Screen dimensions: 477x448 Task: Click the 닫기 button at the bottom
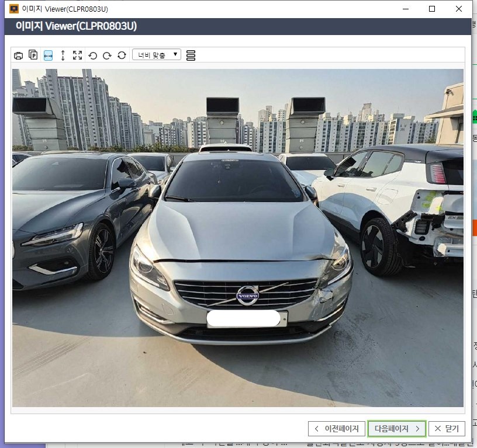[447, 429]
